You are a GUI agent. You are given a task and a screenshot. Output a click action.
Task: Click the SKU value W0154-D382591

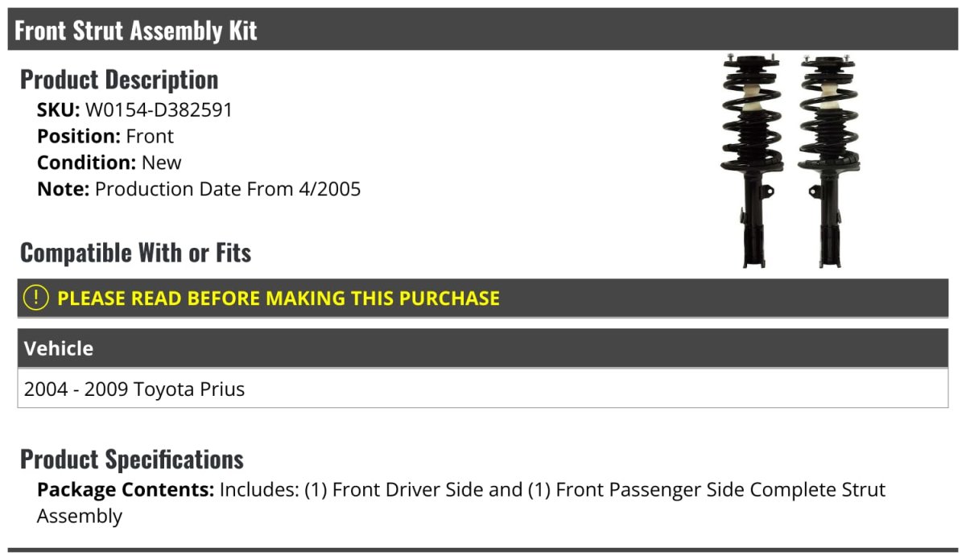click(159, 110)
